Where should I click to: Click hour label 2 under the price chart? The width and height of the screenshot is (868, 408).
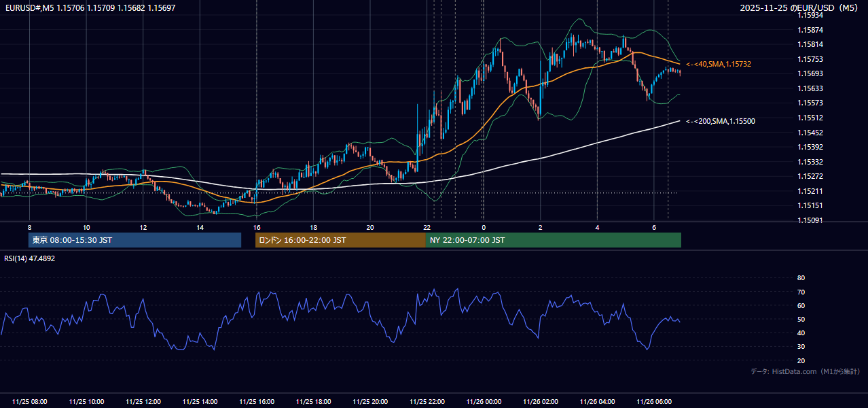click(540, 227)
